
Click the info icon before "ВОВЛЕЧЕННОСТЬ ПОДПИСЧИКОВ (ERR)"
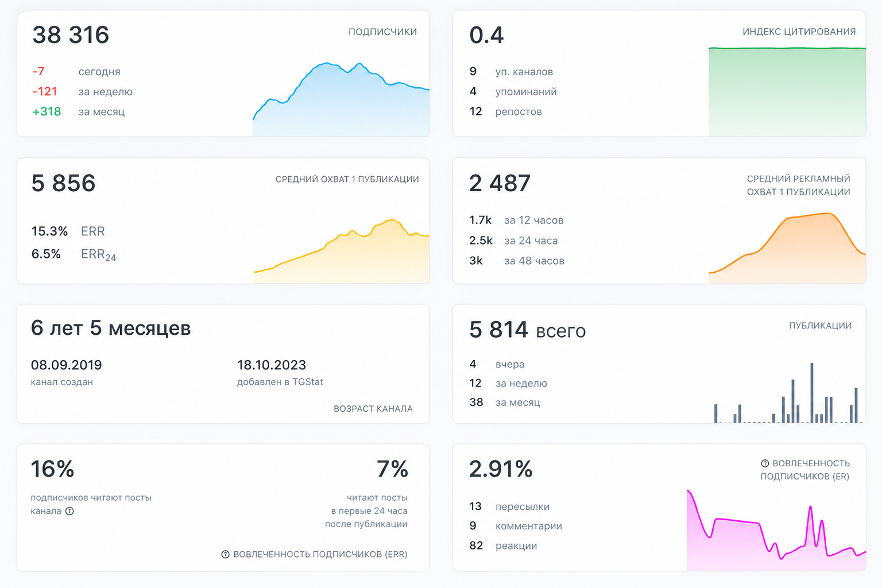pyautogui.click(x=226, y=554)
